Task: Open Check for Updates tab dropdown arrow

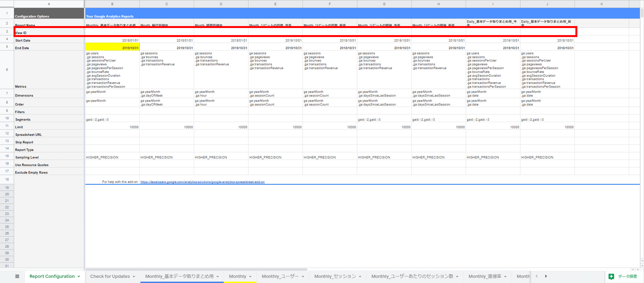Action: pos(134,277)
